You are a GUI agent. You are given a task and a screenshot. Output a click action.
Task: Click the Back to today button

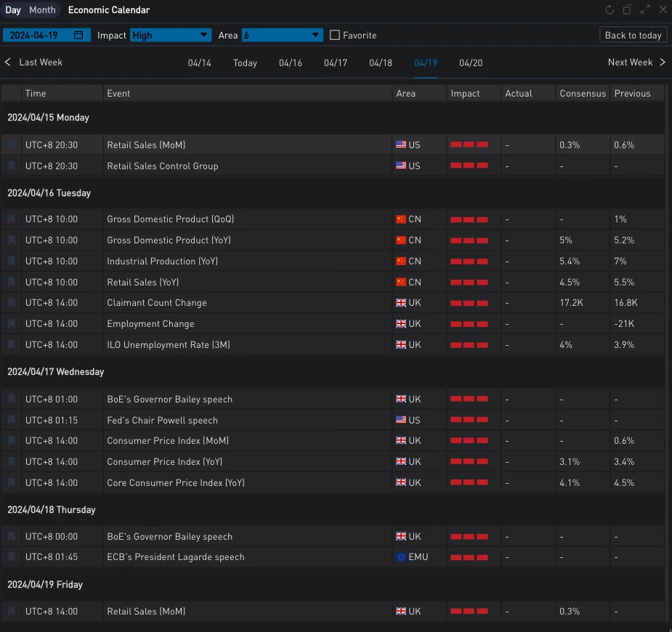(633, 35)
